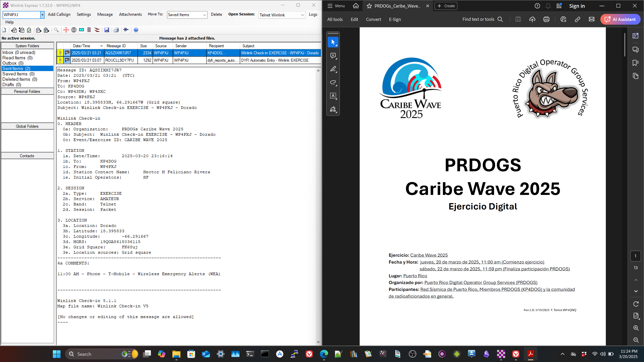Click the Forward message envelope icon in Winlink
644x362 pixels.
click(x=39, y=30)
